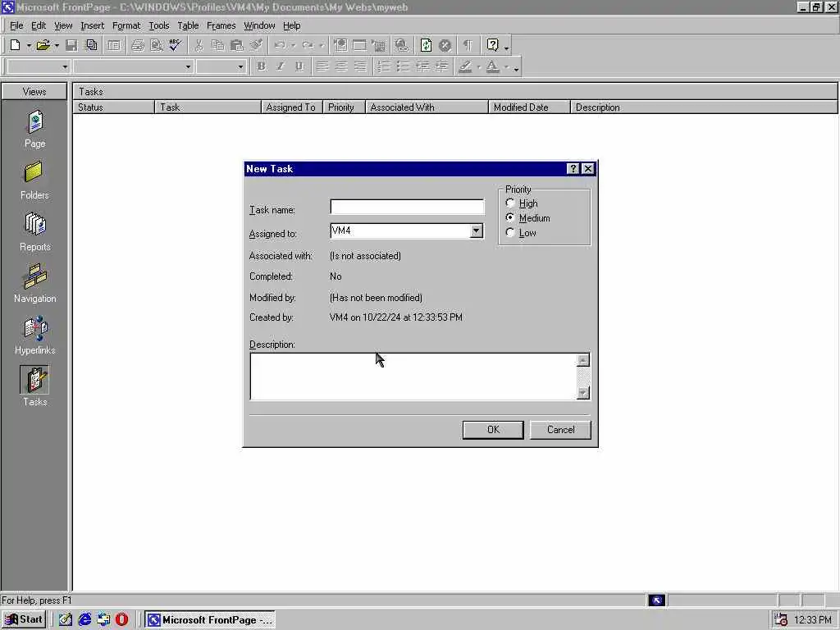Toggle Center alignment button
This screenshot has height=630, width=840.
click(x=341, y=66)
